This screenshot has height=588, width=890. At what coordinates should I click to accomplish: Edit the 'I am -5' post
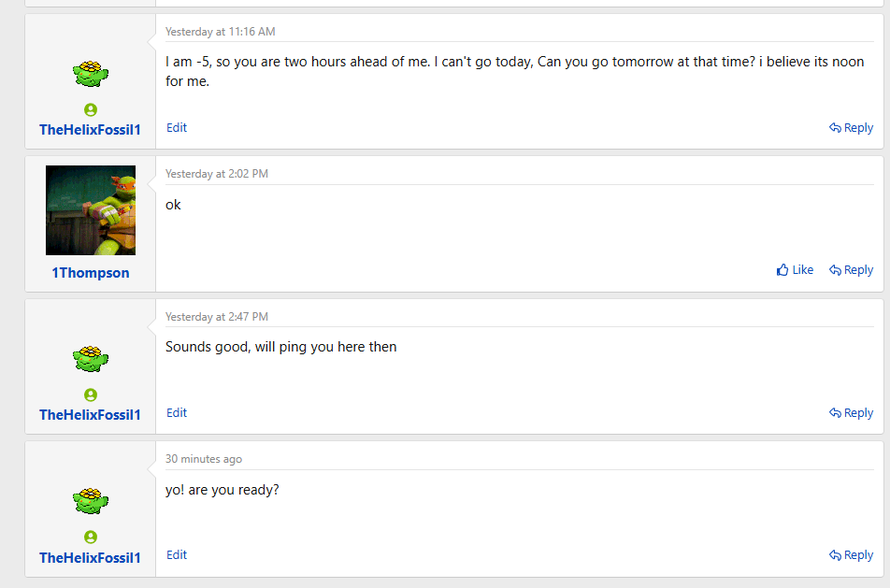click(177, 128)
